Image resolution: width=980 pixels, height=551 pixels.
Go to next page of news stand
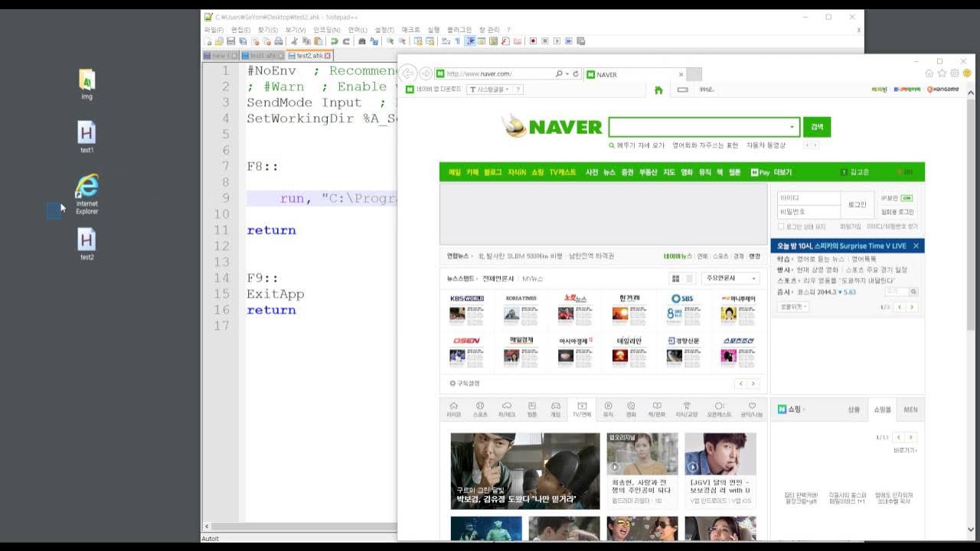753,383
